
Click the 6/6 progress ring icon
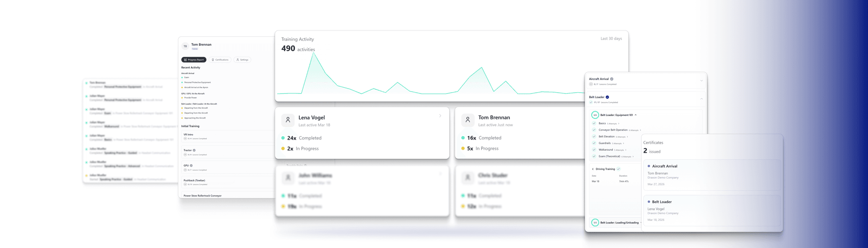595,115
